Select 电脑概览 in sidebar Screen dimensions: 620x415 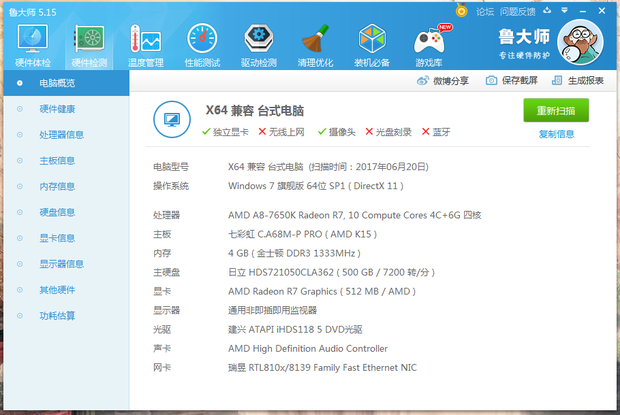[x=66, y=83]
